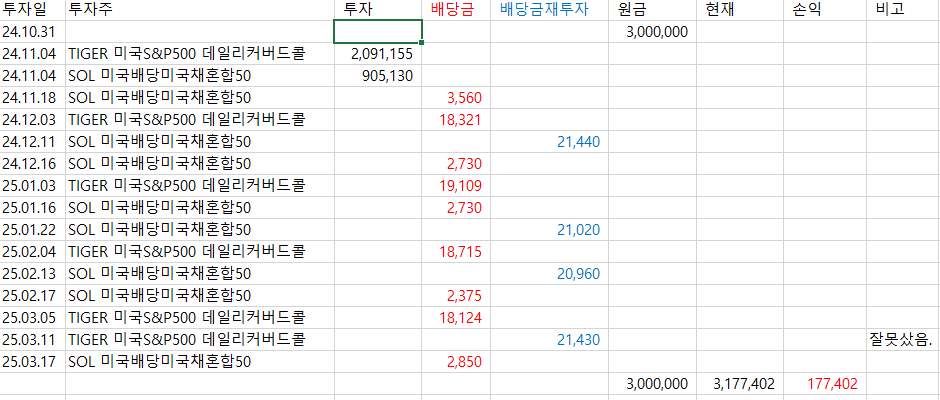This screenshot has width=940, height=400.
Task: Click the date cell 25.02.17
Action: tap(32, 296)
